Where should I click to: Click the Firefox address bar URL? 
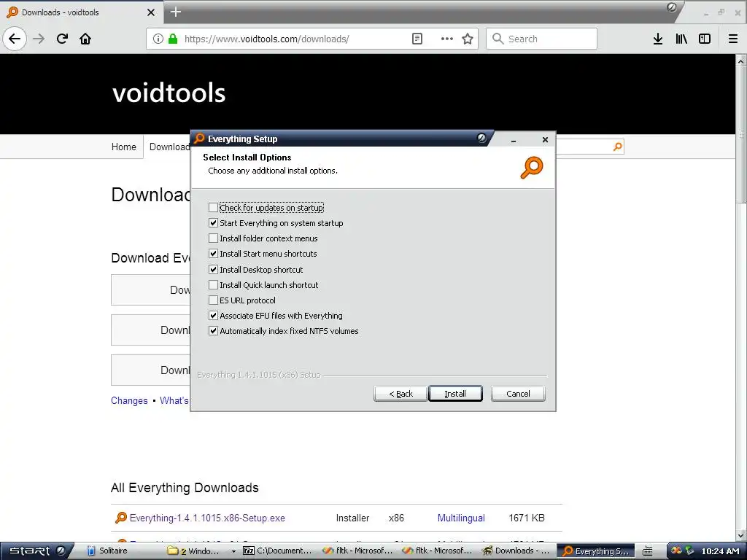[267, 39]
